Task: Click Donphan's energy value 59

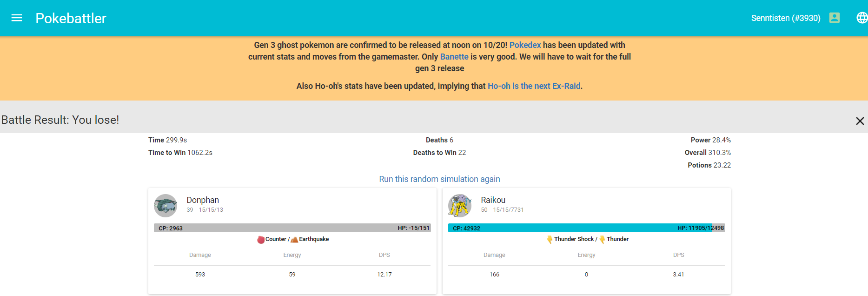Action: click(292, 275)
